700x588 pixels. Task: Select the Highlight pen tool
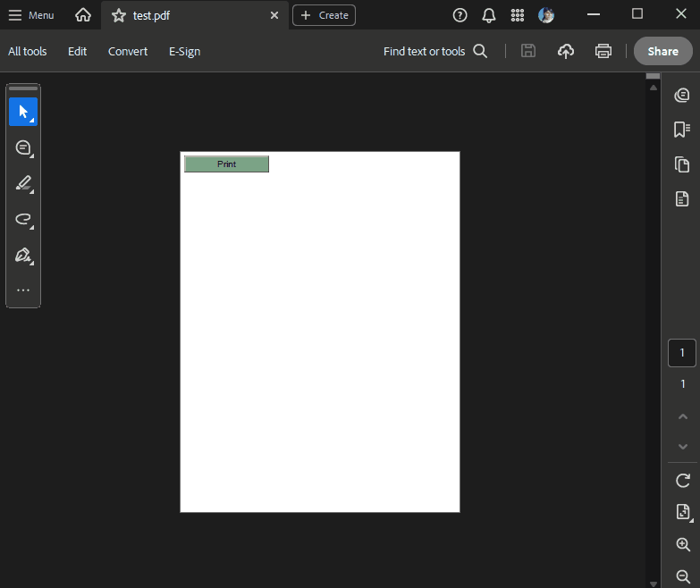23,184
